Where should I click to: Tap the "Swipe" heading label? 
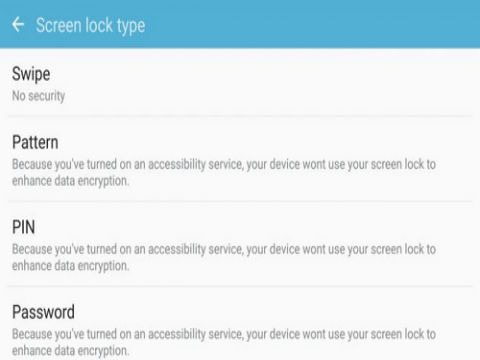coord(31,74)
